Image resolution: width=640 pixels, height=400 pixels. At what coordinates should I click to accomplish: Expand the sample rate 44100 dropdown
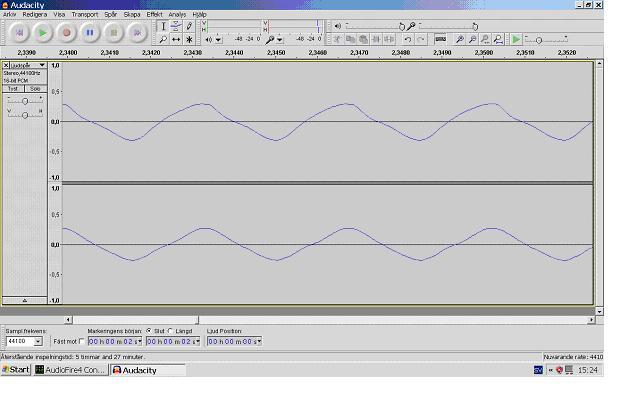click(x=38, y=342)
